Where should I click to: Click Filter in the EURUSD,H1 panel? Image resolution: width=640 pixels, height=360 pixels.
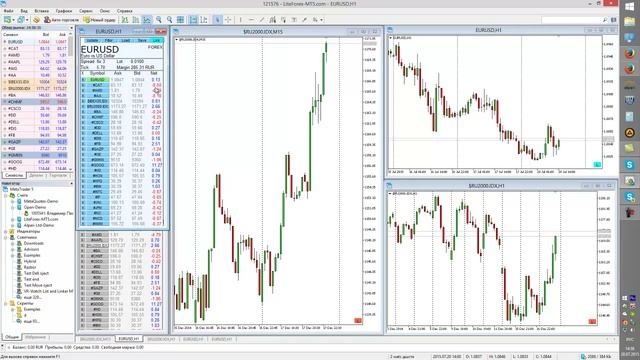point(109,40)
